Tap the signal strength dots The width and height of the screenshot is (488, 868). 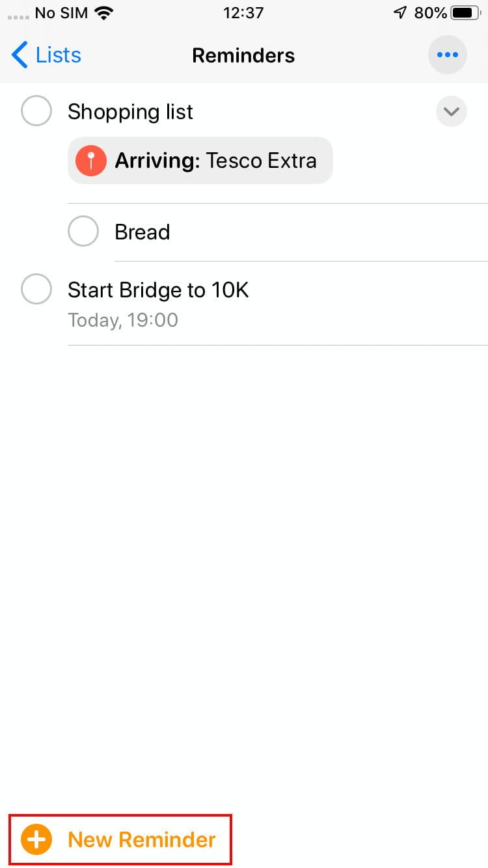point(18,14)
